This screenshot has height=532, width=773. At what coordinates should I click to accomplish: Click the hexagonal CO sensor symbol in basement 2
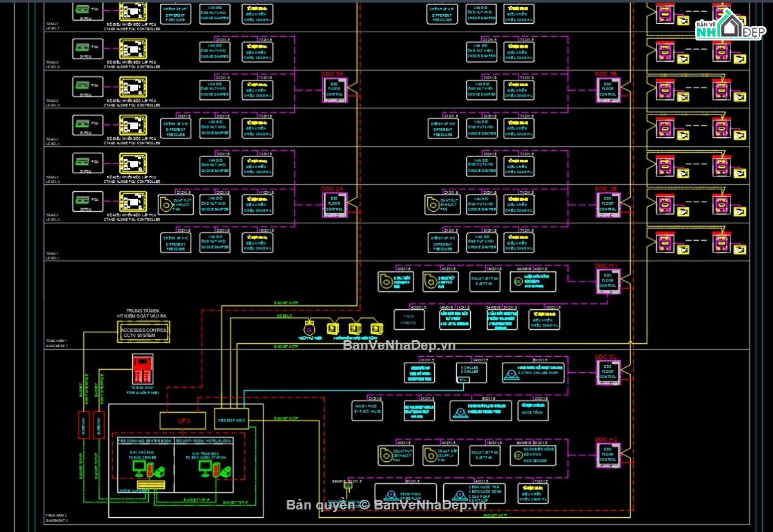click(x=518, y=455)
